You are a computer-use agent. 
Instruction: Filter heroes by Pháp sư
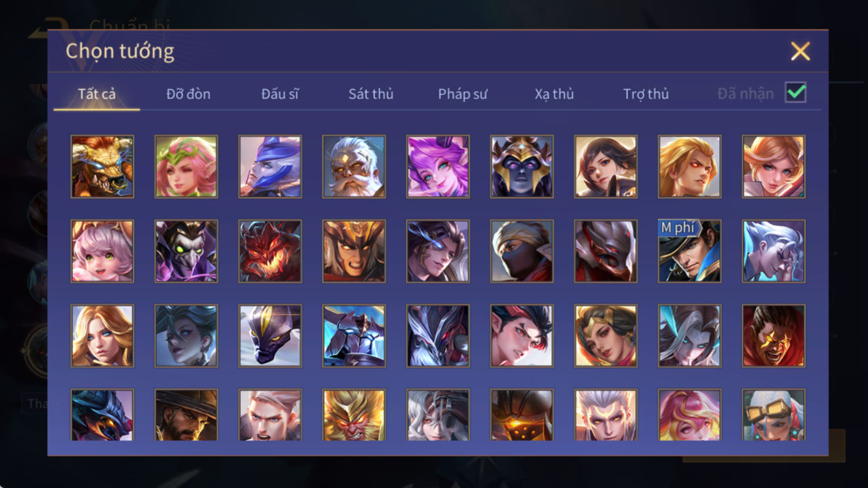click(463, 93)
